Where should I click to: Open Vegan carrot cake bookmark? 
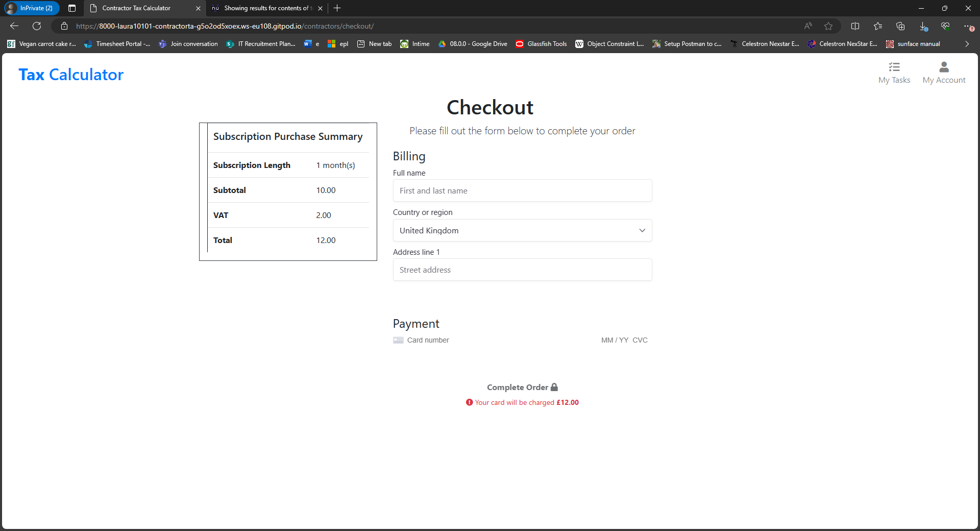[x=42, y=44]
